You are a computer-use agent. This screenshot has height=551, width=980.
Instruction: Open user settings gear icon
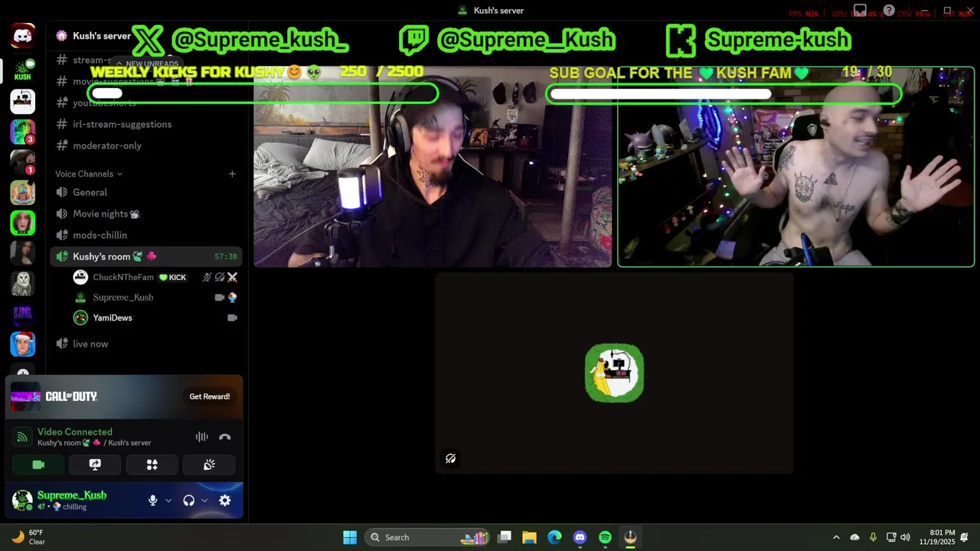pyautogui.click(x=224, y=500)
